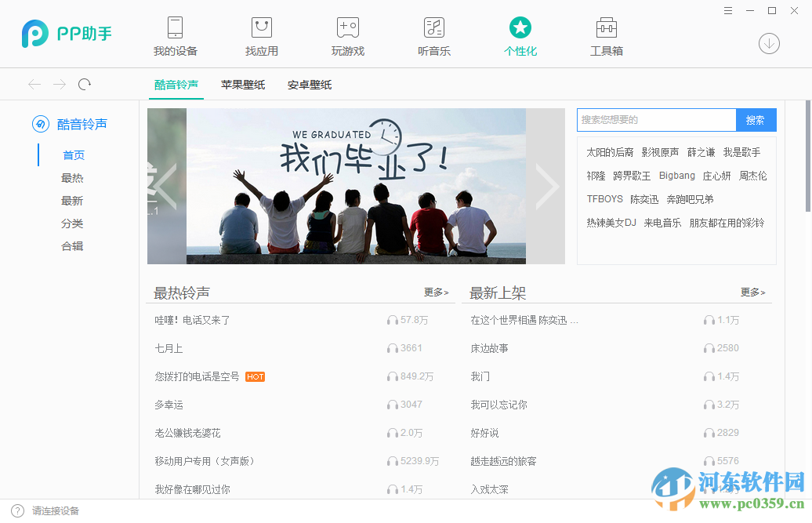Click the 搜索 search button
Screen dimensions: 812x523
(755, 119)
